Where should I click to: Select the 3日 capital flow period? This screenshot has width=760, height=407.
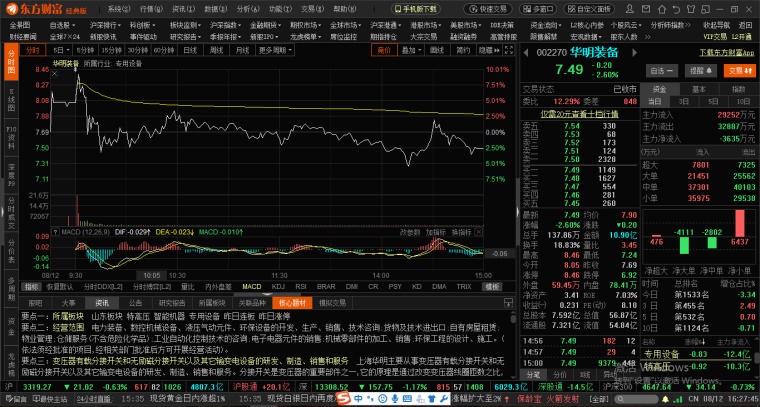tap(683, 102)
